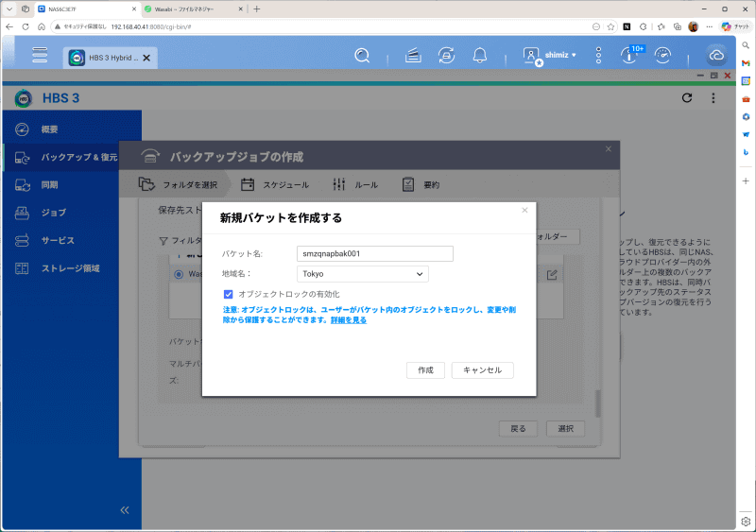Open browser extensions puzzle icon
Viewport: 756px width, 532px height.
(644, 27)
